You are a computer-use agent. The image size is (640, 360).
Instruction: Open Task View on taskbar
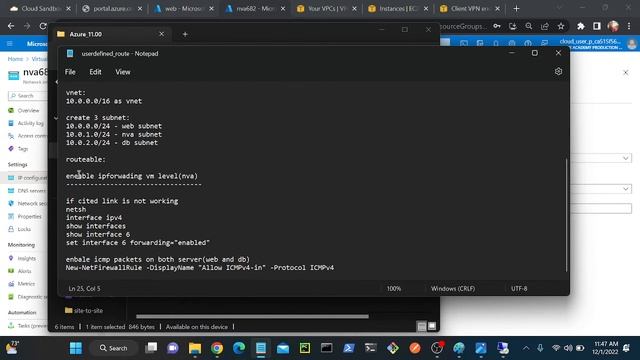point(151,348)
